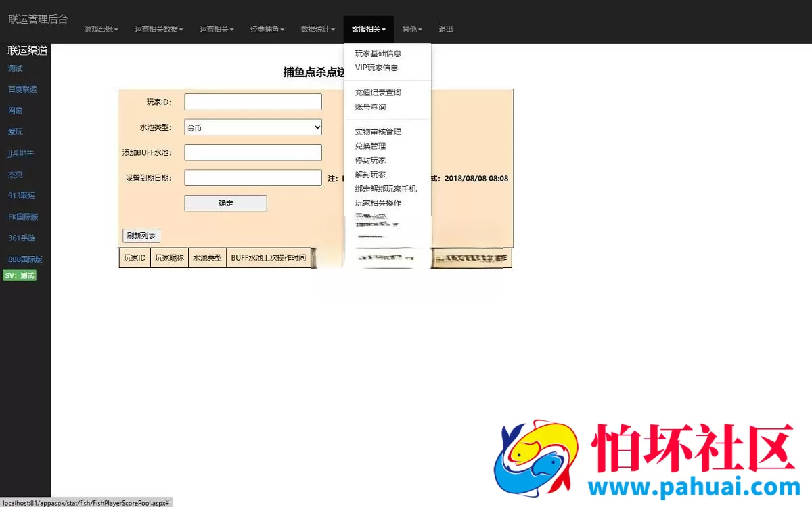This screenshot has height=507, width=812.
Task: Click the 水池类型 table header
Action: click(207, 258)
